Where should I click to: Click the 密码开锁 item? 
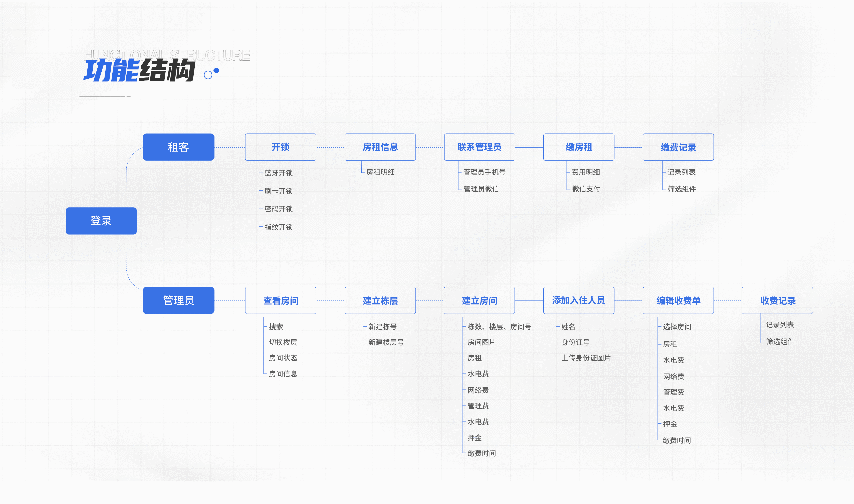pyautogui.click(x=279, y=209)
